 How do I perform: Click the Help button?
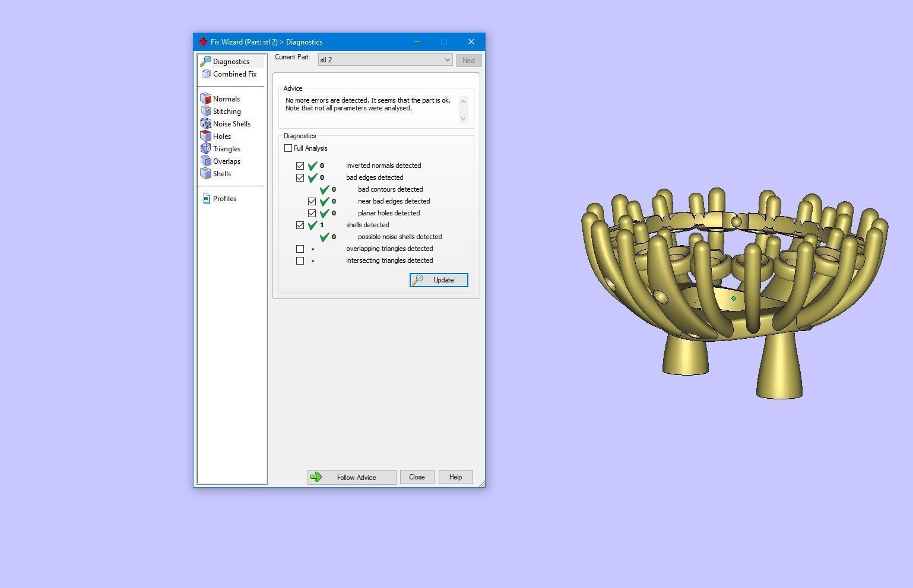(x=455, y=477)
